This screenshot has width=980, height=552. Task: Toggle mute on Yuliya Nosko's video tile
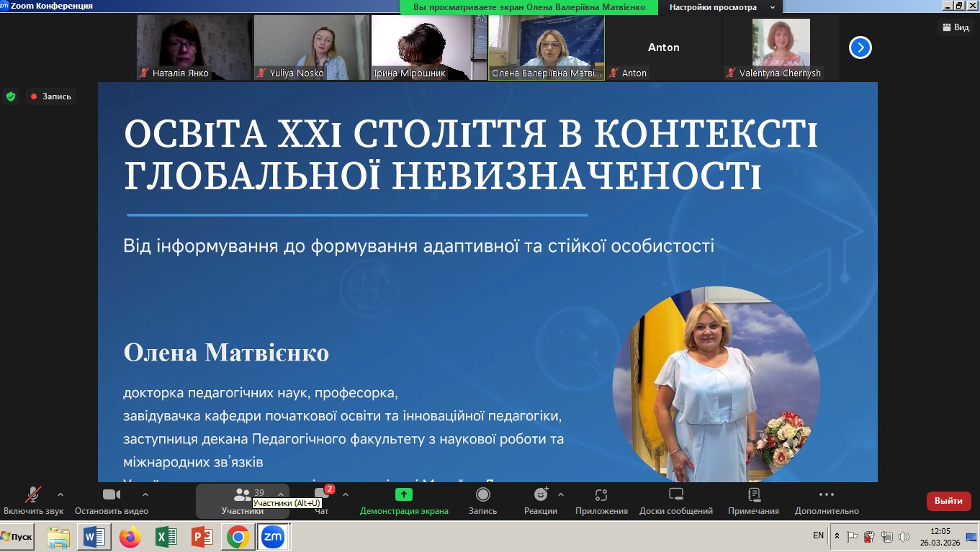pos(259,73)
